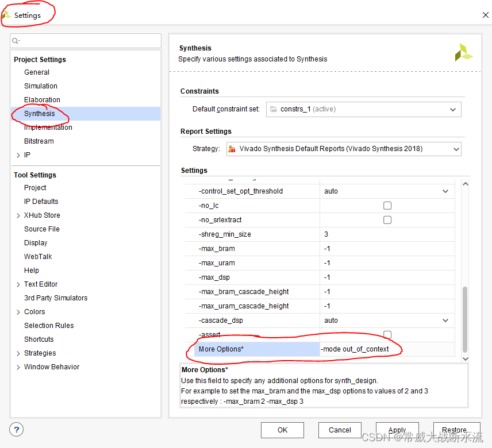Expand the Text Editor node
Screen dimensions: 492x448
click(18, 284)
